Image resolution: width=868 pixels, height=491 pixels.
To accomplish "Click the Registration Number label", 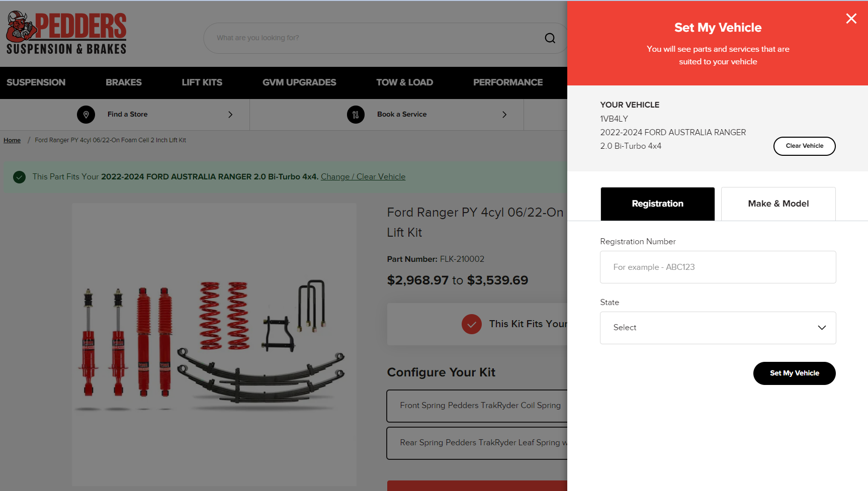I will pos(638,242).
